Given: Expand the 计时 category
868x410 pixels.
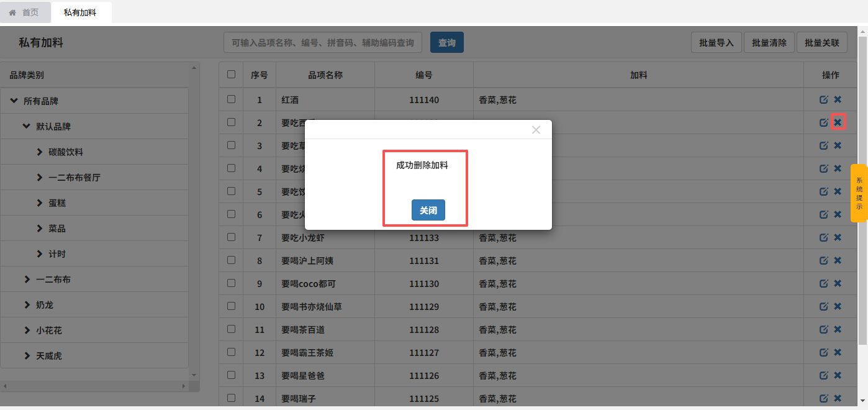Looking at the screenshot, I should (x=40, y=253).
